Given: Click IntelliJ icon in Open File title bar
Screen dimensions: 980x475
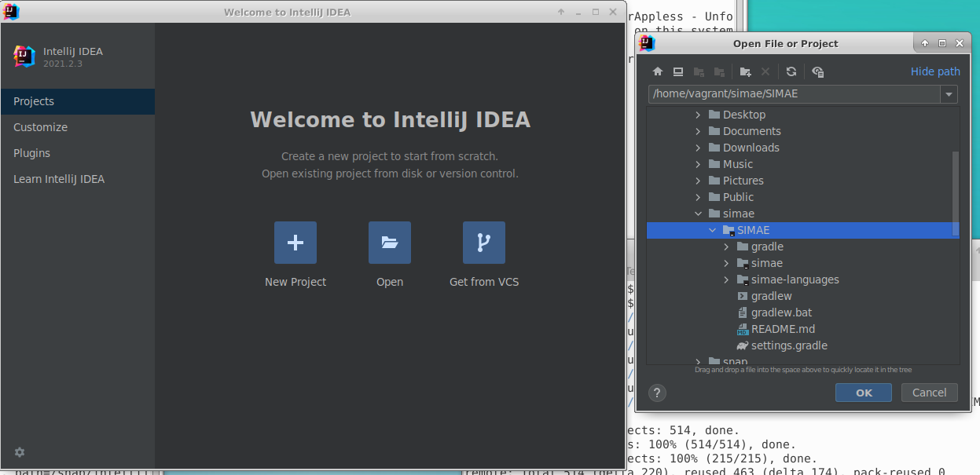Looking at the screenshot, I should pos(645,43).
